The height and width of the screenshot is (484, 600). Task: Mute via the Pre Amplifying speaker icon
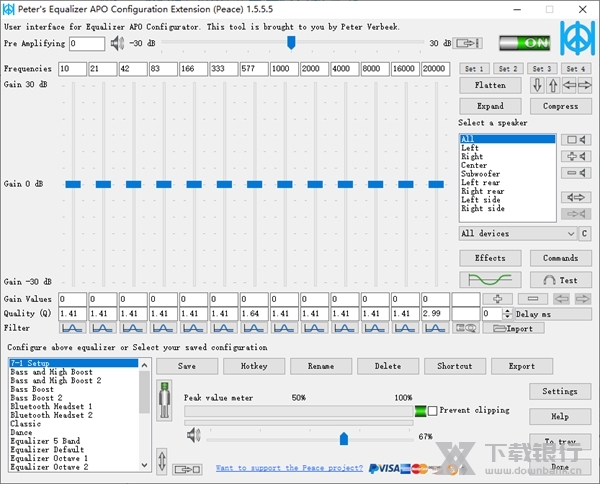pyautogui.click(x=117, y=43)
